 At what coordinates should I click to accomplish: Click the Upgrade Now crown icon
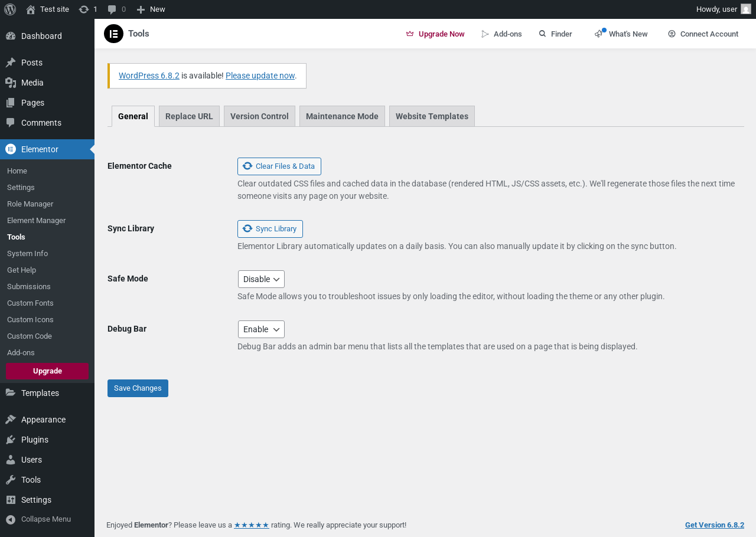point(410,34)
